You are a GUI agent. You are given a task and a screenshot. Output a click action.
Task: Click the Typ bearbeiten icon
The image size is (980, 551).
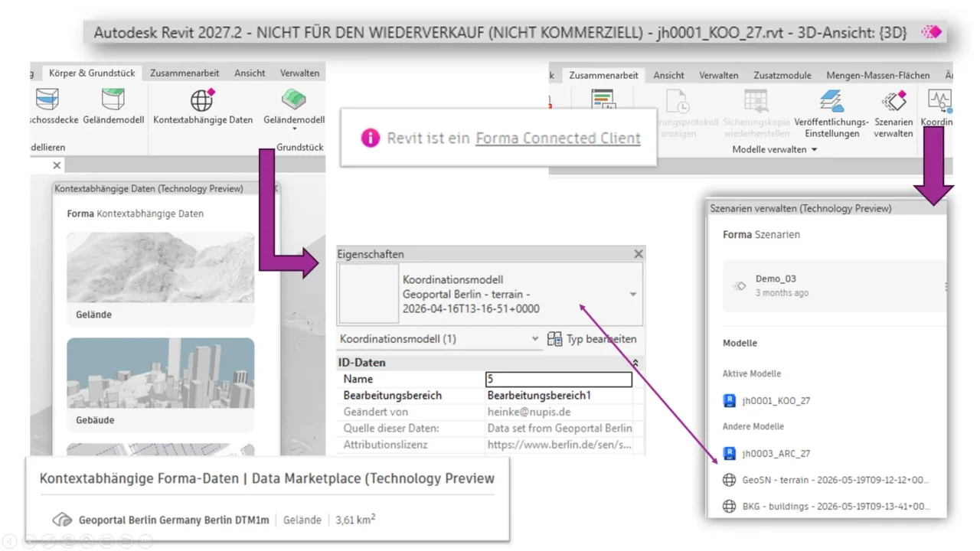tap(554, 339)
